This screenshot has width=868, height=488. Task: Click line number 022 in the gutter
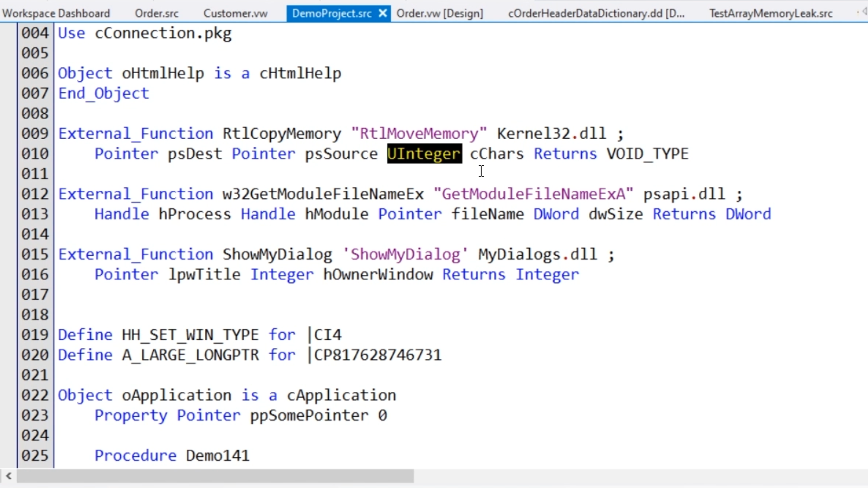tap(35, 395)
